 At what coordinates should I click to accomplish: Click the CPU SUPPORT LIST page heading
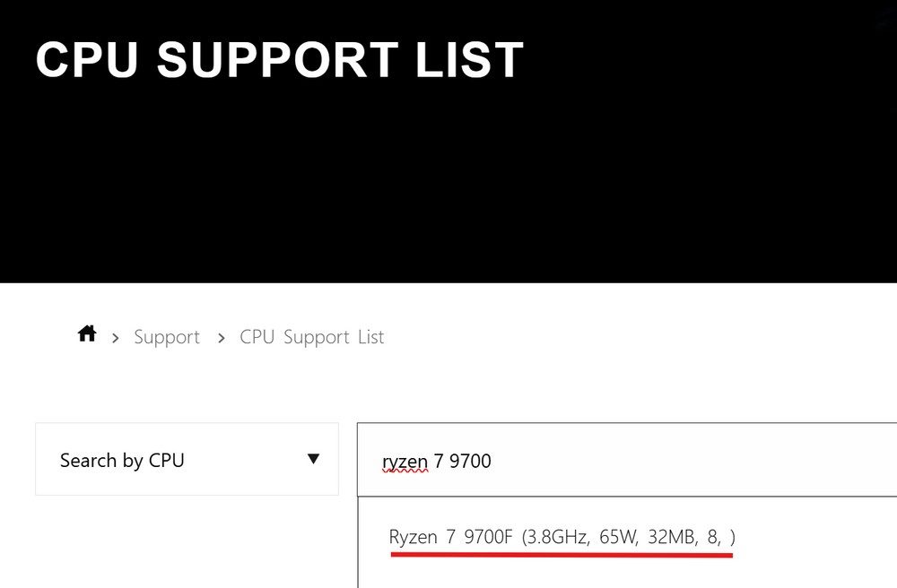point(279,60)
